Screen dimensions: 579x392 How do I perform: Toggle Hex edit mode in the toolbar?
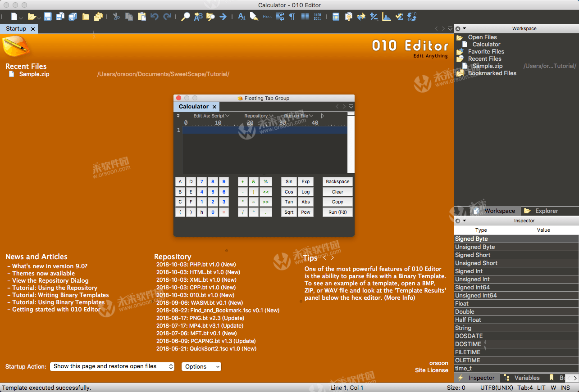(267, 17)
